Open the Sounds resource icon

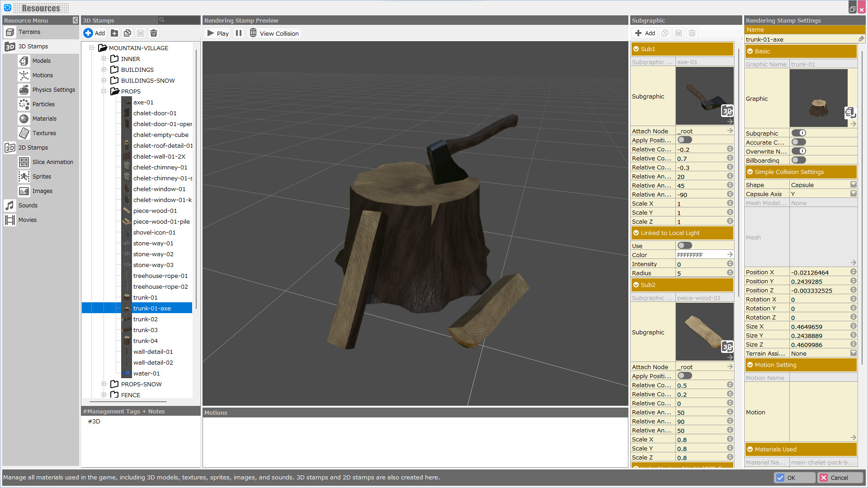pos(9,205)
